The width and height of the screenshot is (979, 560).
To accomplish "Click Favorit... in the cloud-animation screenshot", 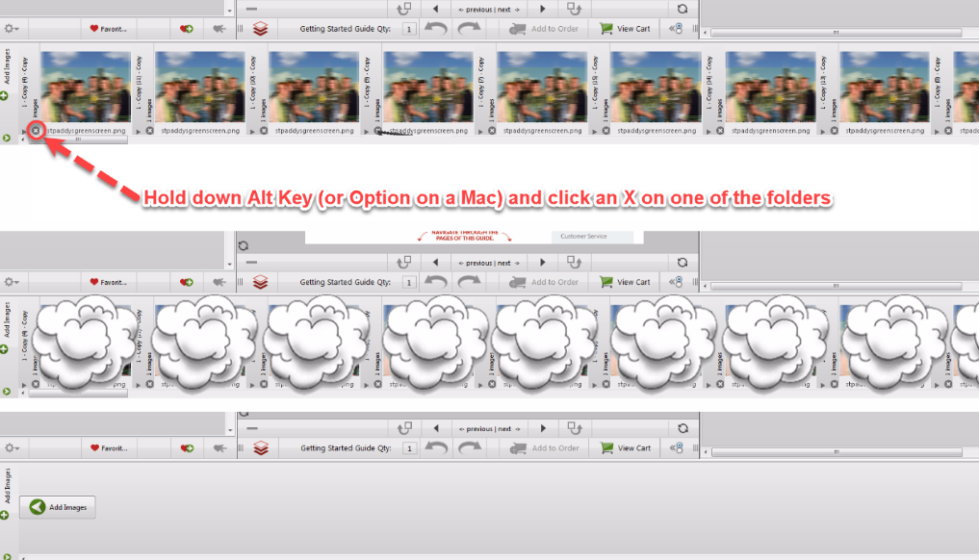I will (108, 282).
